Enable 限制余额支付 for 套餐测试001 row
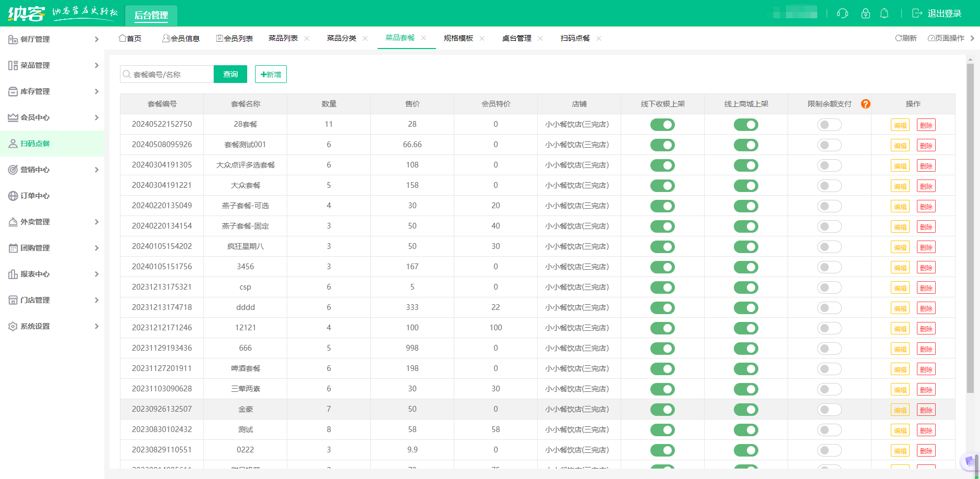Viewport: 980px width, 479px height. pos(829,145)
